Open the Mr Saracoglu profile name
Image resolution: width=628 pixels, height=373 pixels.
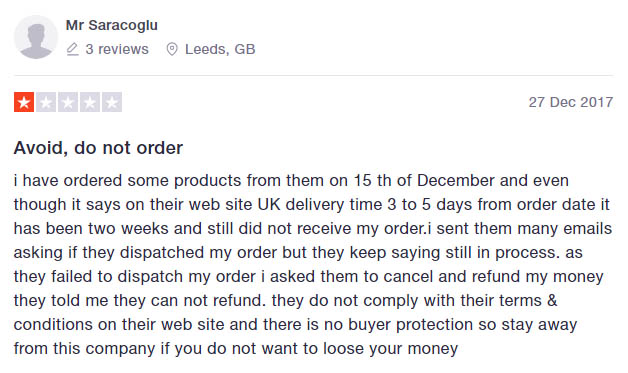(x=112, y=25)
